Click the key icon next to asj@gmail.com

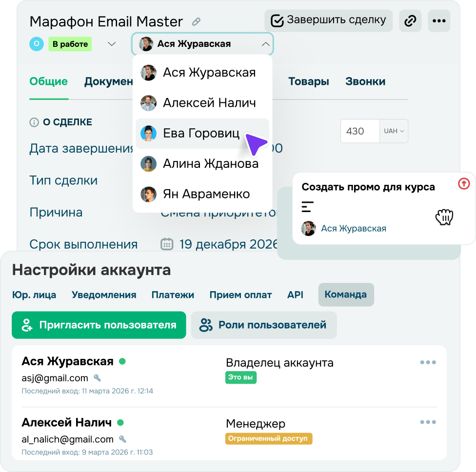98,378
